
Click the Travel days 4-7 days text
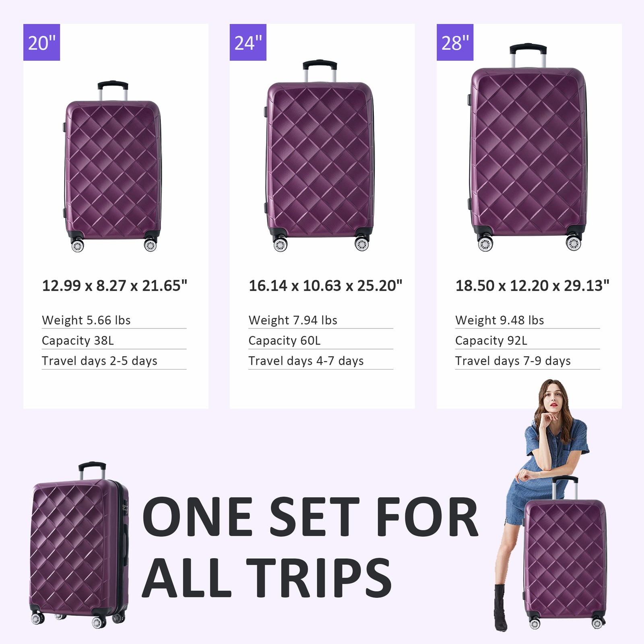(306, 361)
